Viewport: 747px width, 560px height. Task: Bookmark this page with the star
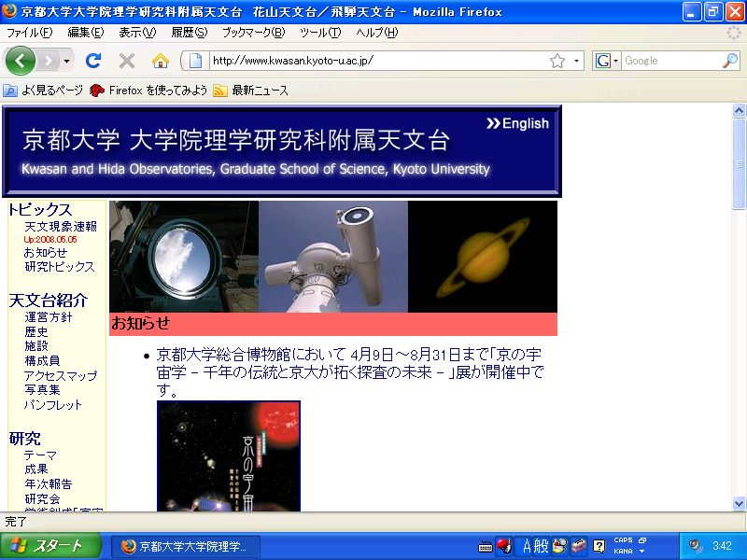(x=557, y=61)
